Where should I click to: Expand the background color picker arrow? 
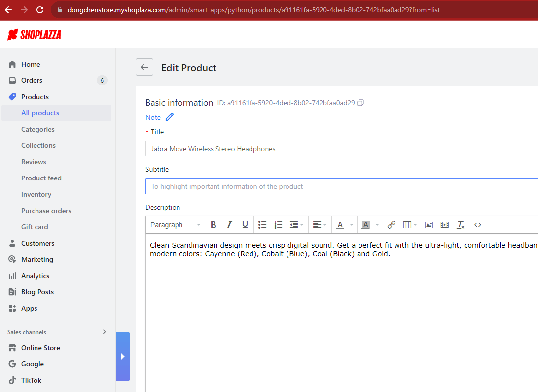click(x=377, y=225)
